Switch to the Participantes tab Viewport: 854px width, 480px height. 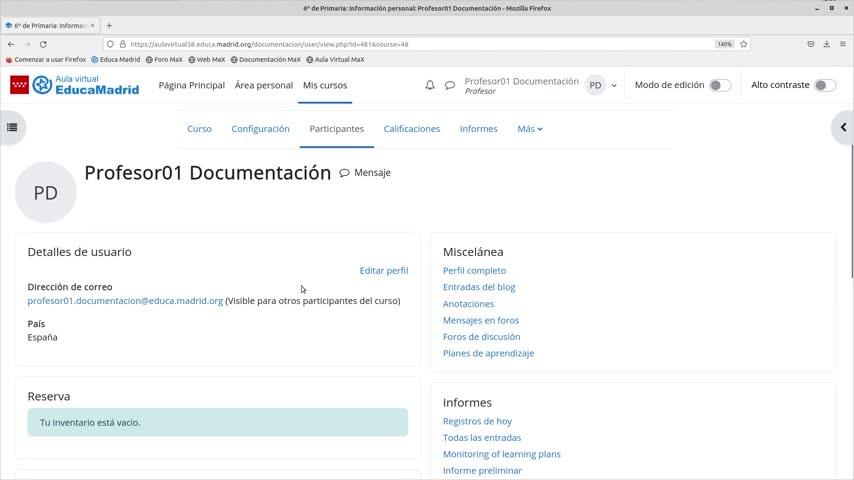click(337, 129)
